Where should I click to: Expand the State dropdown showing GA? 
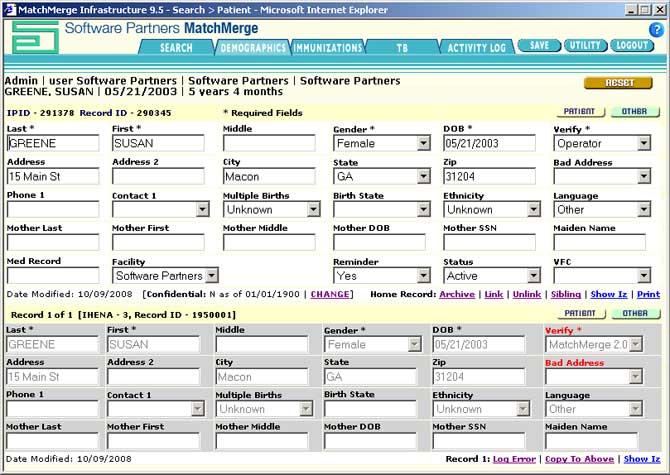[423, 176]
